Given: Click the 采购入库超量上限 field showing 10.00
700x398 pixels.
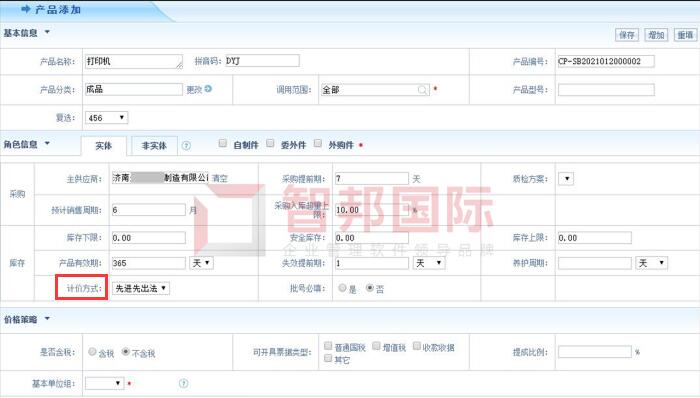Looking at the screenshot, I should (x=371, y=210).
